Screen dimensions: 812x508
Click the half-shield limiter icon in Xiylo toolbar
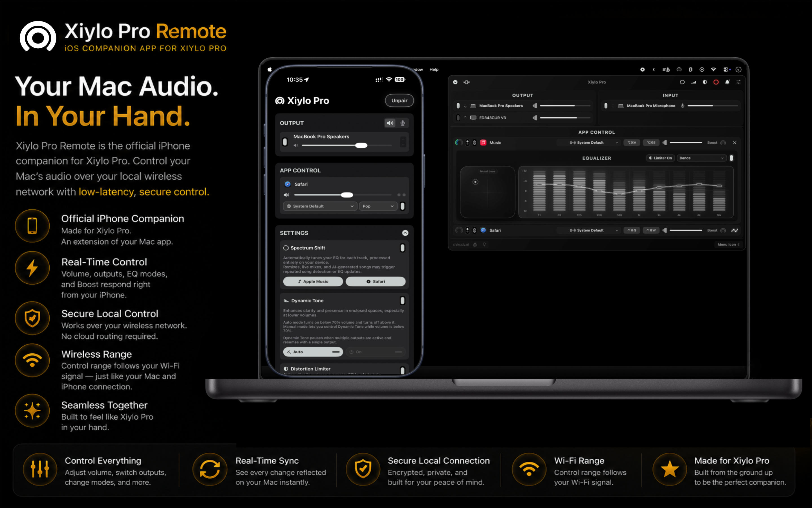coord(705,82)
